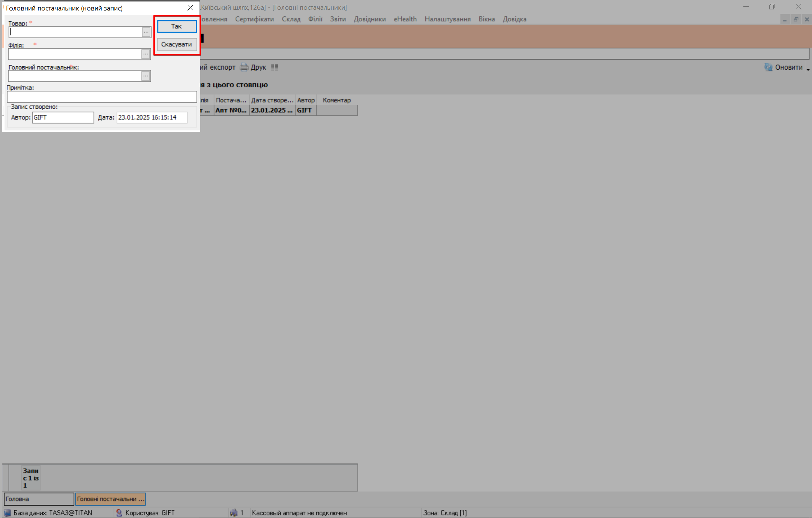Click into the Примітка text field
The width and height of the screenshot is (812, 518).
[x=102, y=97]
